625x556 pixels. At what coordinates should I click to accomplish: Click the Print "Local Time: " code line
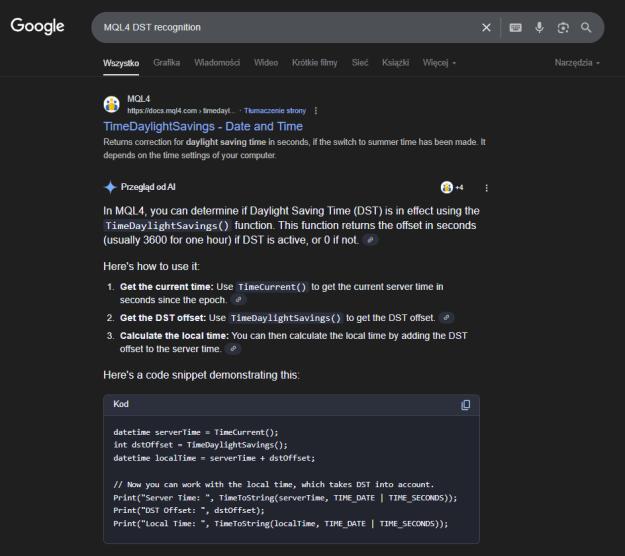click(281, 523)
